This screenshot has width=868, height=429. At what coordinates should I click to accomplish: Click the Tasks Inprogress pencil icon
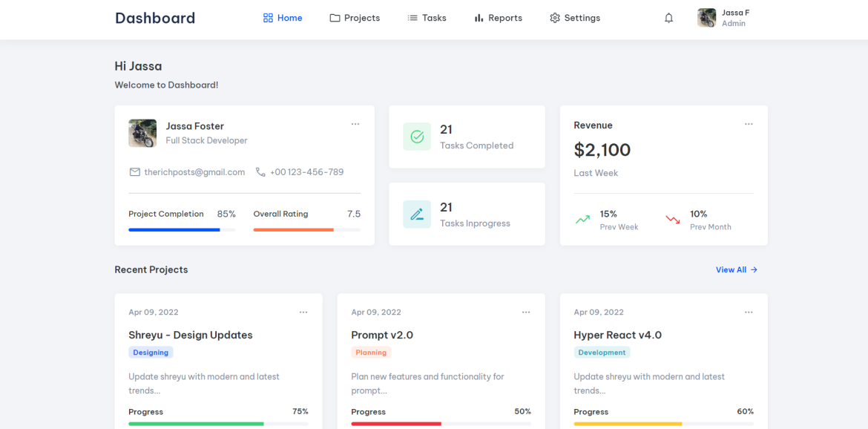pyautogui.click(x=417, y=214)
